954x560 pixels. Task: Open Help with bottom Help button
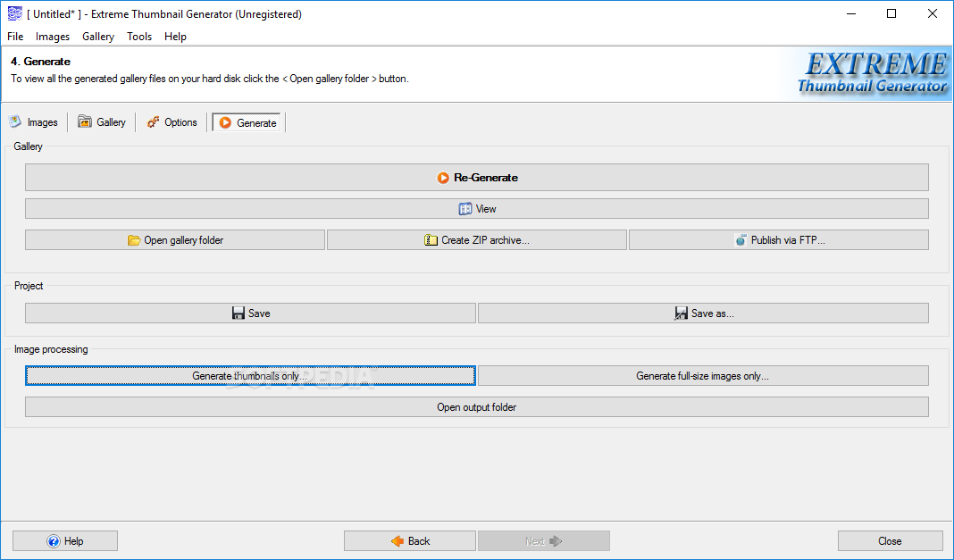(65, 541)
